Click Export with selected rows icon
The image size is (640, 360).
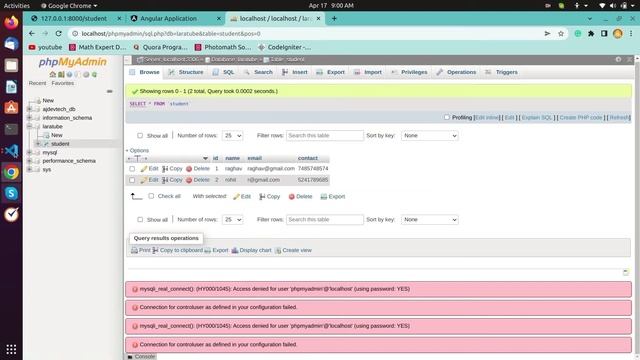(x=324, y=196)
